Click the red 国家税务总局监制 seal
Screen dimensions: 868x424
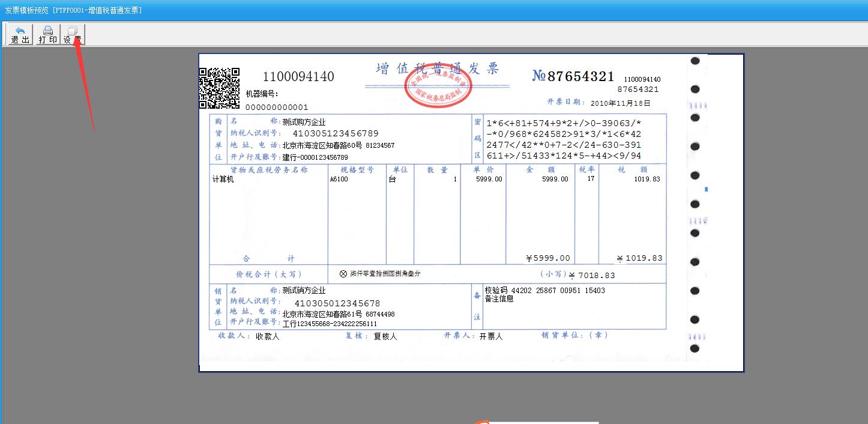[439, 85]
